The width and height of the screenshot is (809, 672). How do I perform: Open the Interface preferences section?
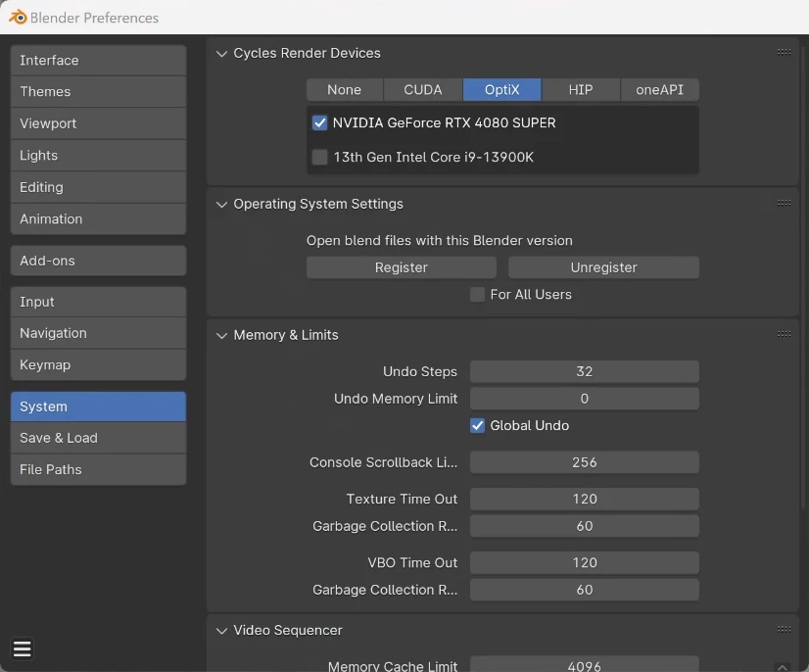tap(98, 61)
